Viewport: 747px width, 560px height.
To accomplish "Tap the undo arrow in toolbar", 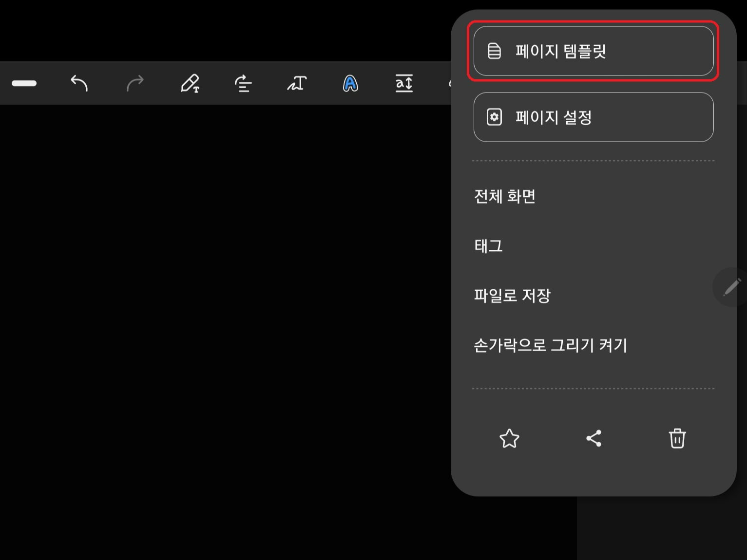I will [x=79, y=83].
